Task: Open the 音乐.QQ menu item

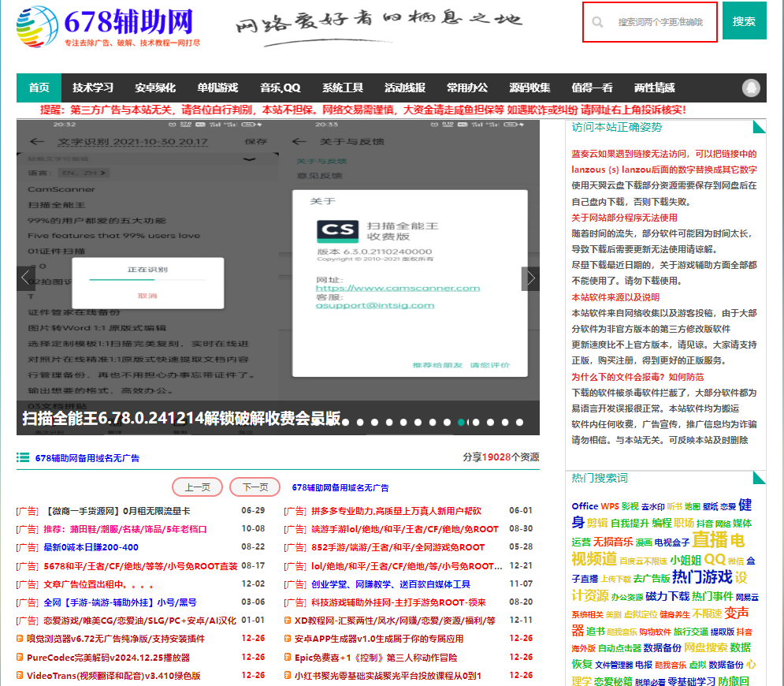Action: [x=280, y=88]
